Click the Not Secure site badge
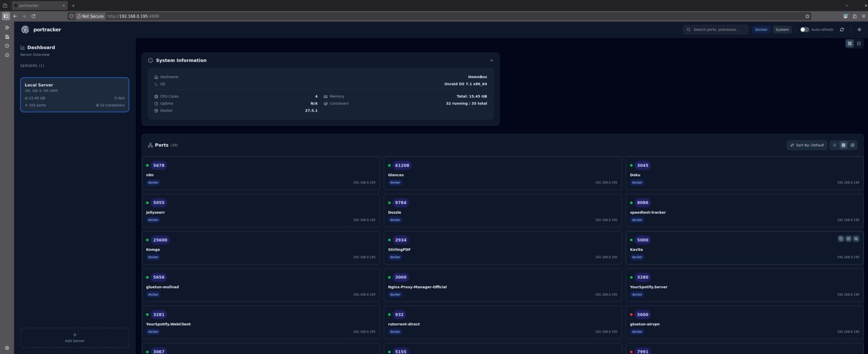The width and height of the screenshot is (868, 354). tap(90, 16)
